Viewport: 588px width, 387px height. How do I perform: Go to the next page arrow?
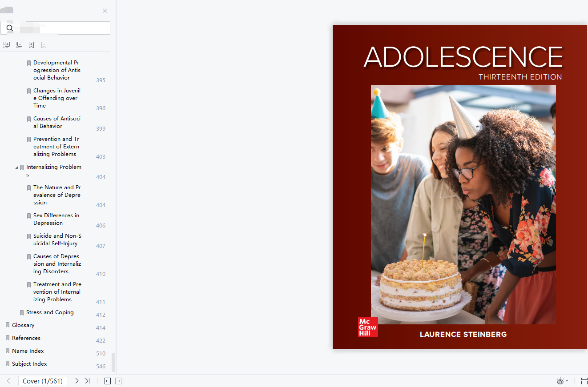77,381
